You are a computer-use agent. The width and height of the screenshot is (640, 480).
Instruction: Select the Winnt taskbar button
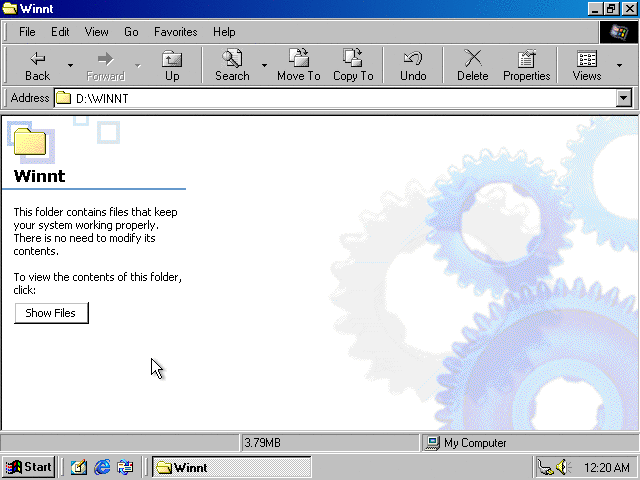click(231, 467)
